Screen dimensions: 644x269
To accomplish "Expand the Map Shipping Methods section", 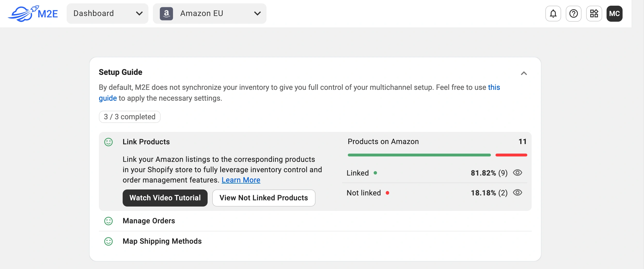I will tap(162, 242).
